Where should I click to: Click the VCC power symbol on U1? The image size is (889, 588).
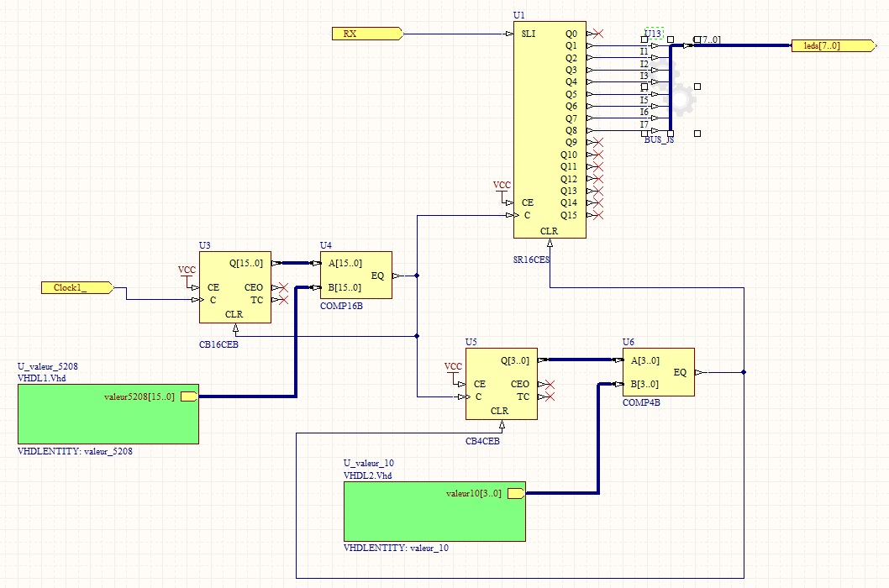click(x=502, y=186)
